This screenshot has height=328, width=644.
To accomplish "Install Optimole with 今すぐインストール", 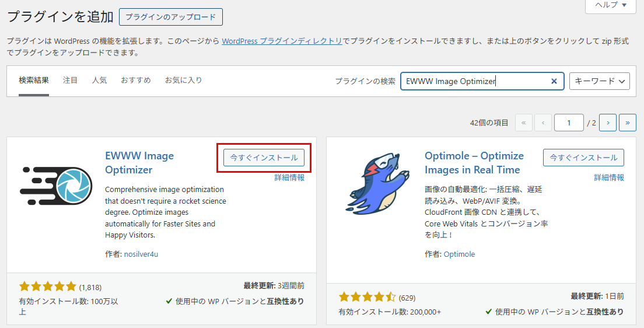I will [x=583, y=158].
